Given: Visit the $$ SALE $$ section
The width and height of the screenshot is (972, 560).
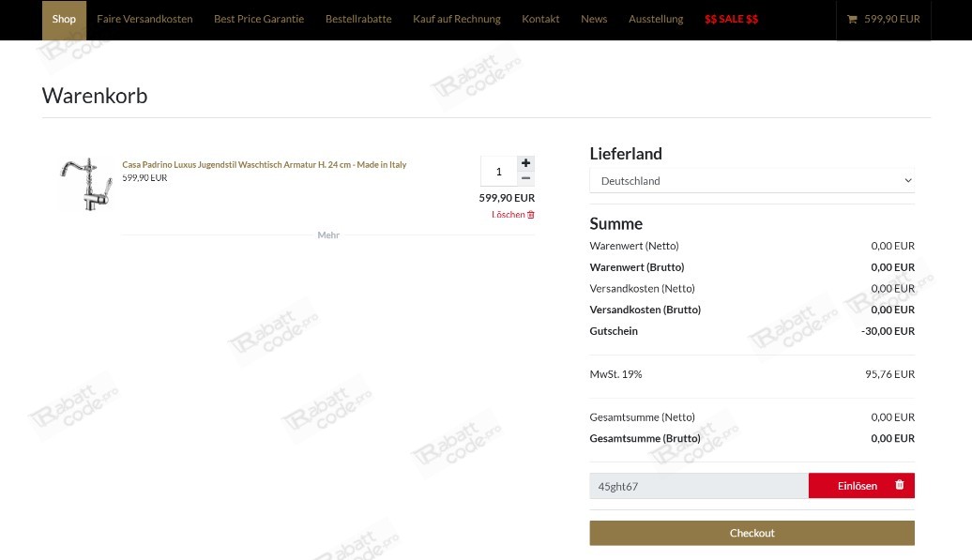Looking at the screenshot, I should 731,18.
